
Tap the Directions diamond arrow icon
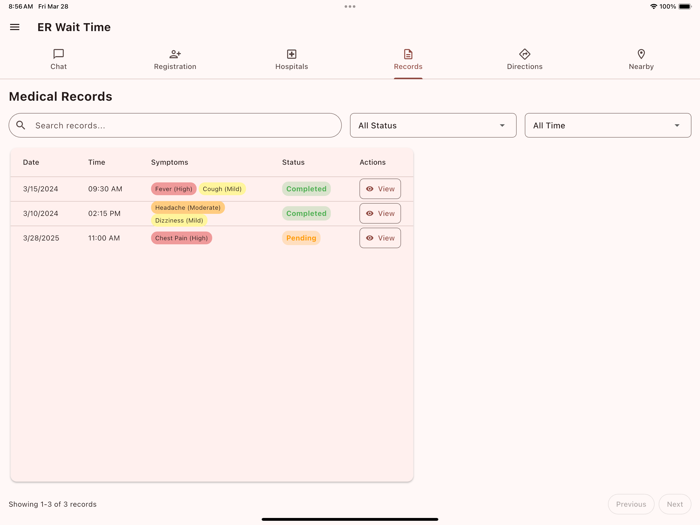click(x=525, y=54)
